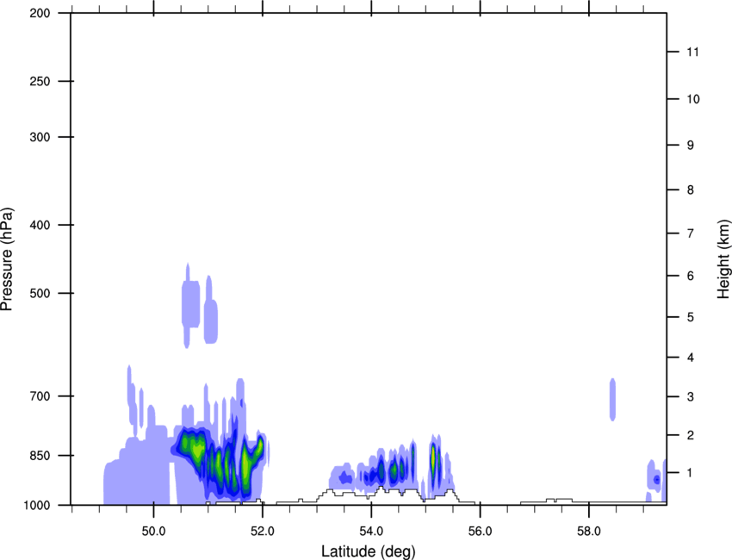This screenshot has width=732, height=560.
Task: Click the 300 pressure tick label
Action: click(x=40, y=137)
